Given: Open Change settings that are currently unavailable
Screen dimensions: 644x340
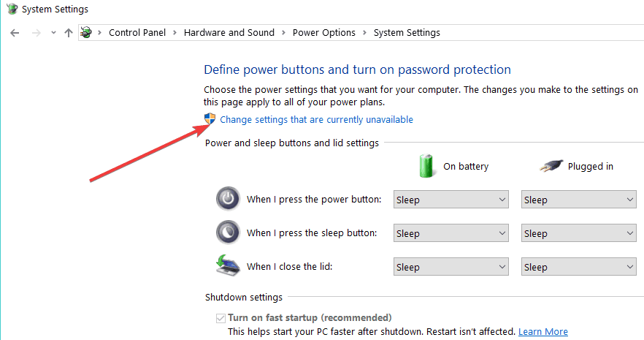Looking at the screenshot, I should (316, 120).
